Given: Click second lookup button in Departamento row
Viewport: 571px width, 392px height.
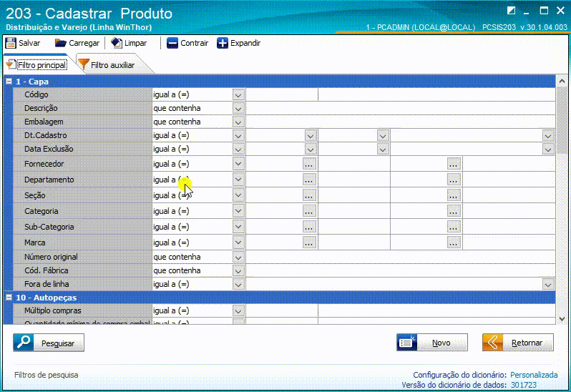Looking at the screenshot, I should pyautogui.click(x=454, y=180).
